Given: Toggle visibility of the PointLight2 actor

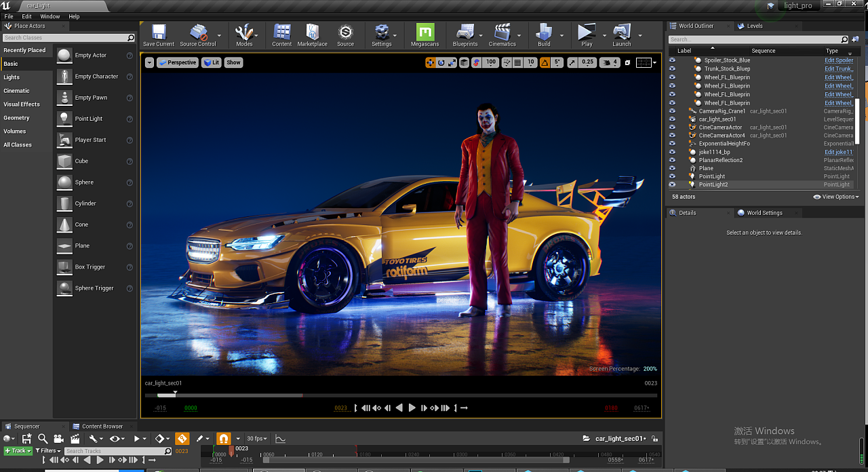Looking at the screenshot, I should point(673,184).
